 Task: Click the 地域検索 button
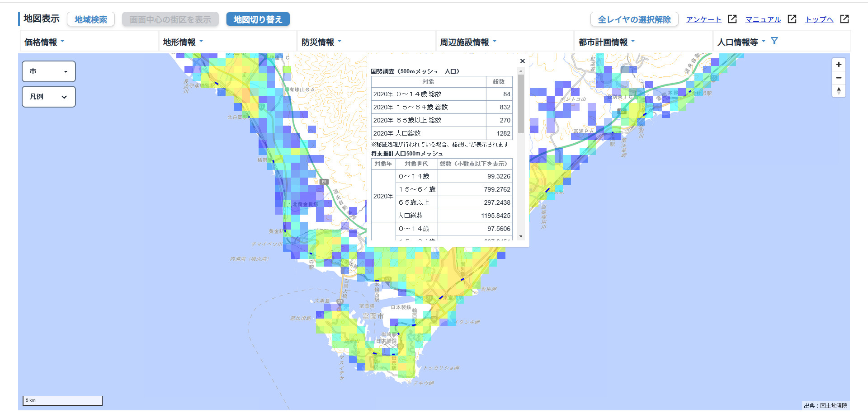click(x=91, y=19)
